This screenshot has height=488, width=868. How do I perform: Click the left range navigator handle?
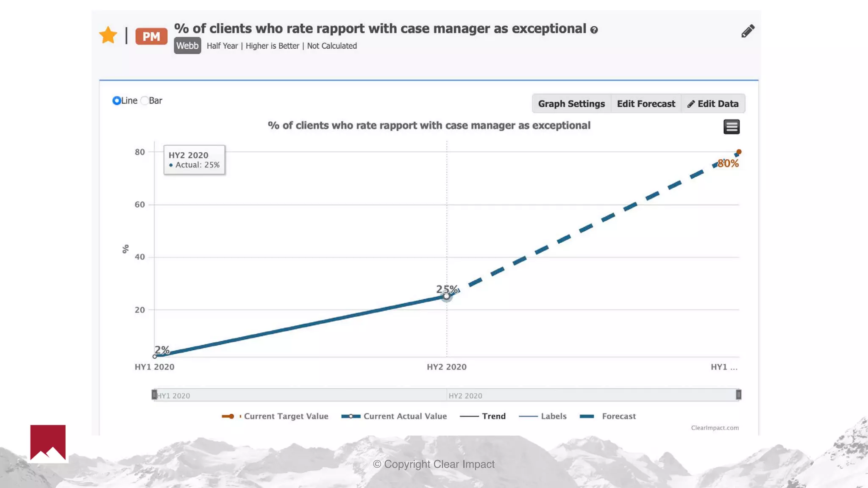[154, 395]
